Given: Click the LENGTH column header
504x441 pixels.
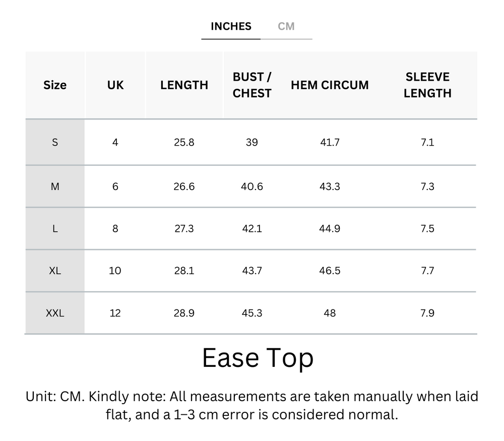Looking at the screenshot, I should pyautogui.click(x=184, y=85).
